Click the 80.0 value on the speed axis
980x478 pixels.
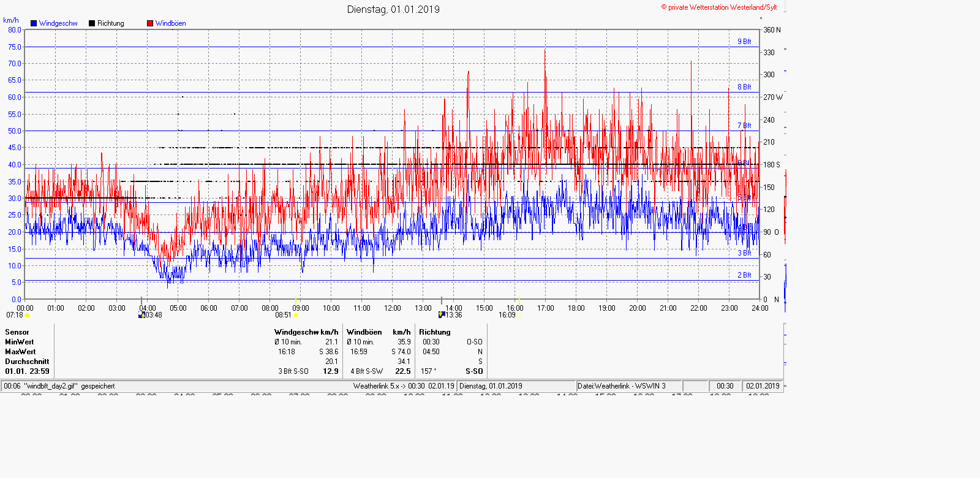click(15, 30)
